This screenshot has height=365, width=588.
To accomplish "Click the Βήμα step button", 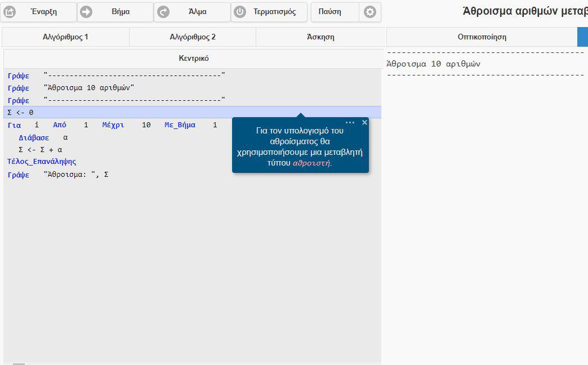I will [x=115, y=12].
